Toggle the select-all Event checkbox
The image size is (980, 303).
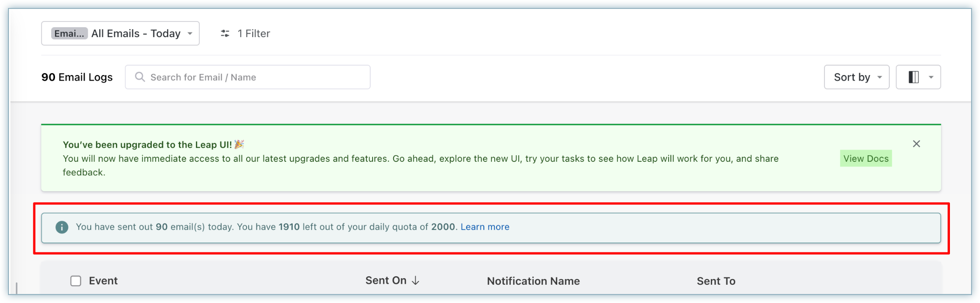76,281
